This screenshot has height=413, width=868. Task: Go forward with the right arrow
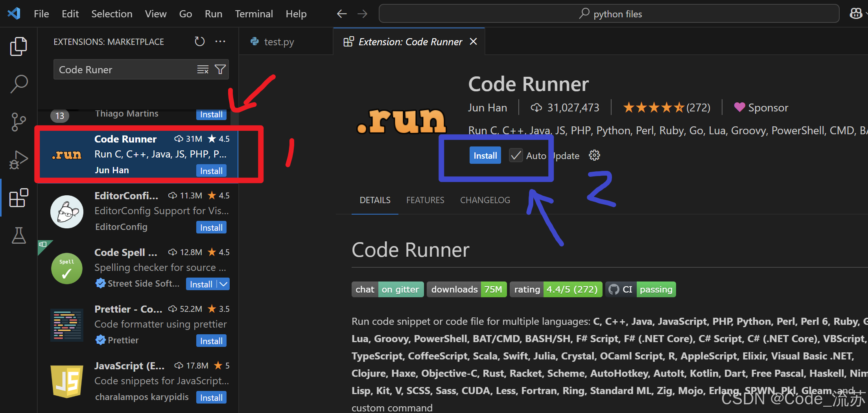click(x=362, y=14)
